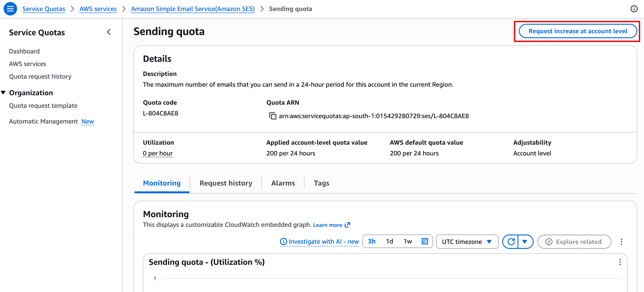Collapse the Organization section

[x=4, y=93]
